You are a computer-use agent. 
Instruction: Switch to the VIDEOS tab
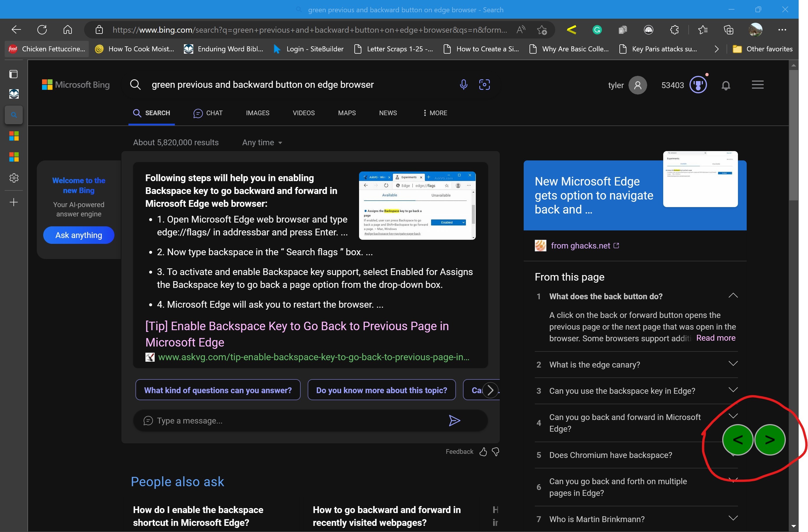[x=304, y=113]
